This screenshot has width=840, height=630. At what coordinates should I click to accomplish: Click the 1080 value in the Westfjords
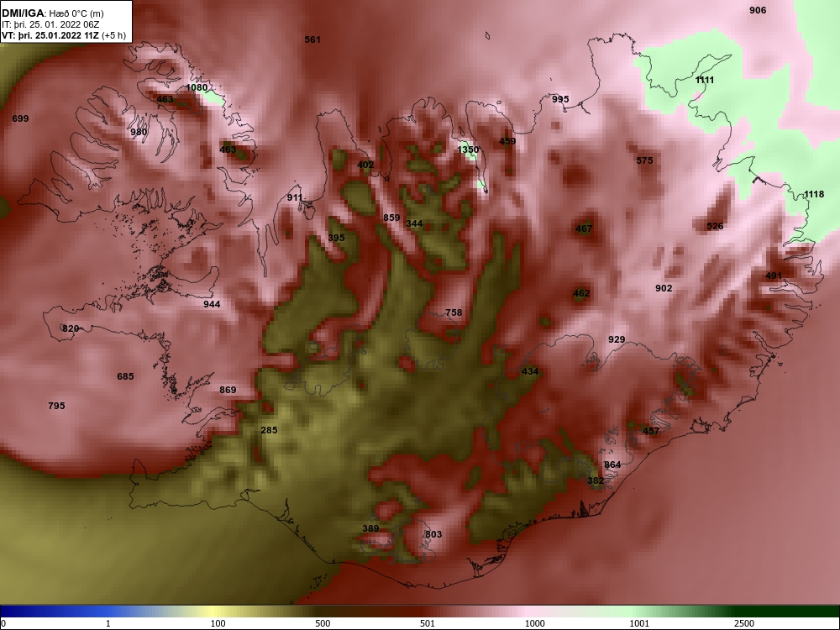[x=197, y=88]
